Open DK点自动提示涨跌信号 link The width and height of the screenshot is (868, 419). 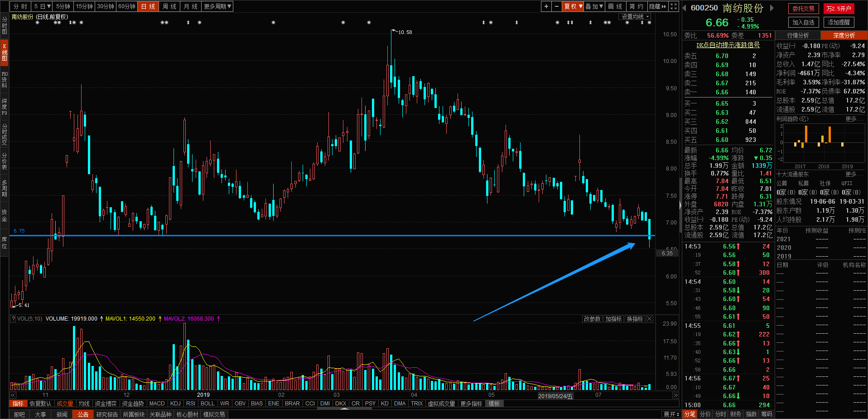point(728,45)
